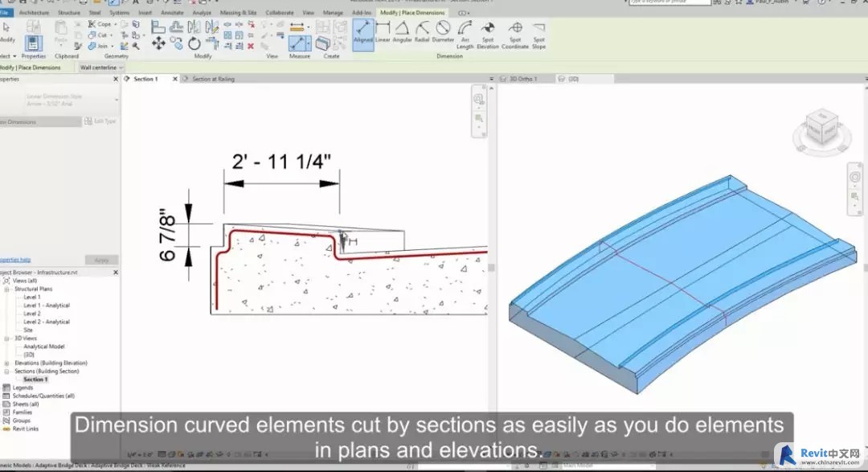Screen dimensions: 868x472
Task: Select the Aligned dimension tool
Action: tap(362, 34)
